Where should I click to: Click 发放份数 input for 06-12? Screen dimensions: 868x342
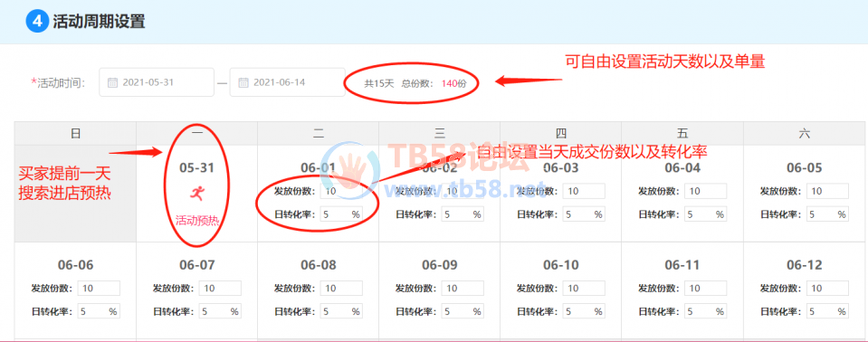pyautogui.click(x=827, y=289)
